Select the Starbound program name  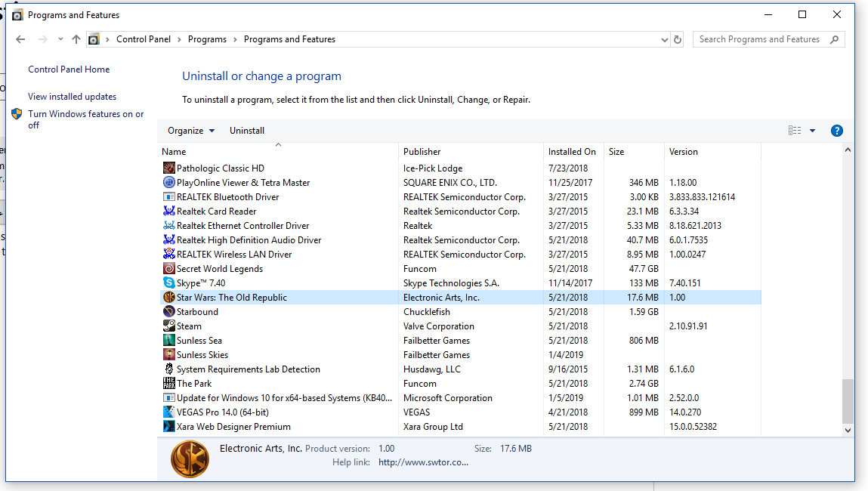[x=198, y=312]
